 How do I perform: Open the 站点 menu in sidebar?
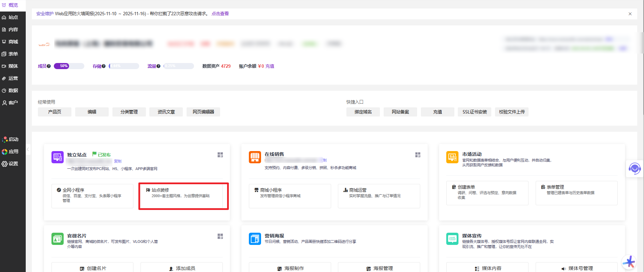[x=13, y=17]
